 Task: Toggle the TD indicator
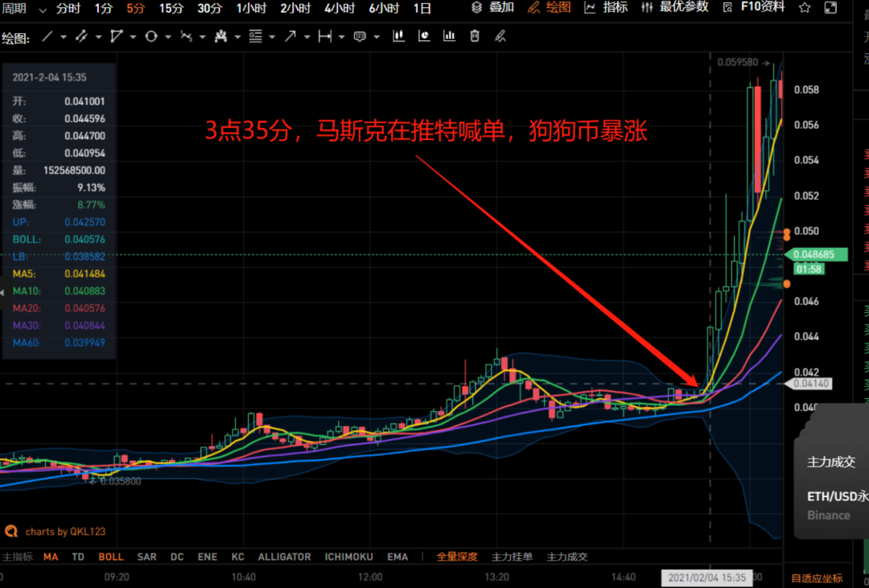pyautogui.click(x=78, y=557)
